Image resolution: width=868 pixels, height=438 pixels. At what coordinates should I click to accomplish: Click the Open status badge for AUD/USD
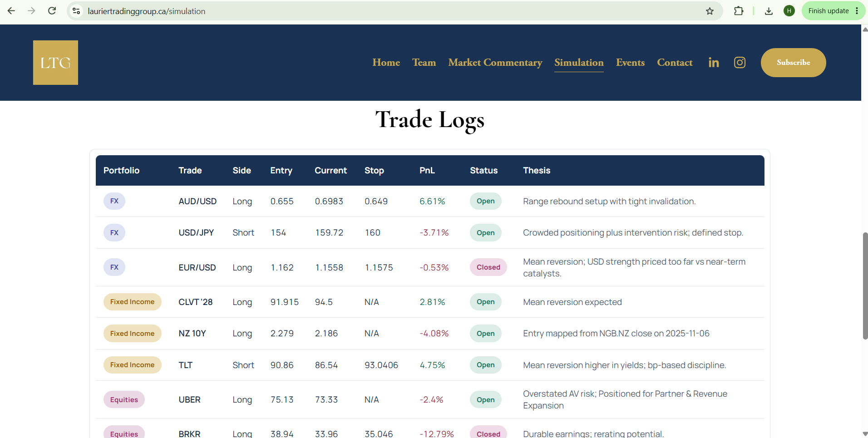[485, 201]
